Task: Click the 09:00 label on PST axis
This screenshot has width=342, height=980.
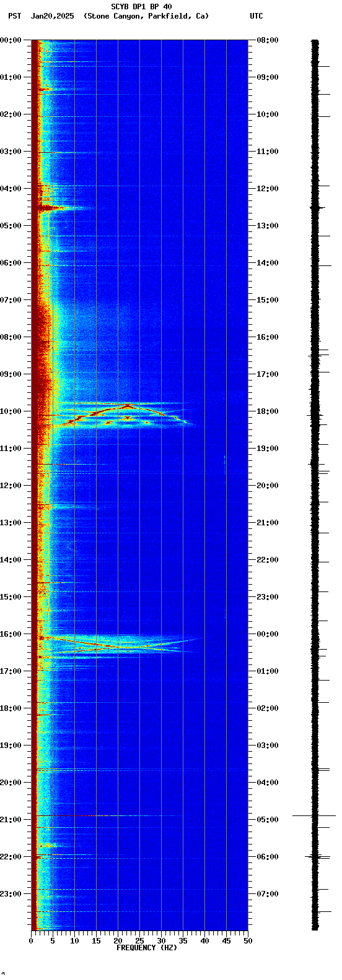Action: [x=11, y=374]
